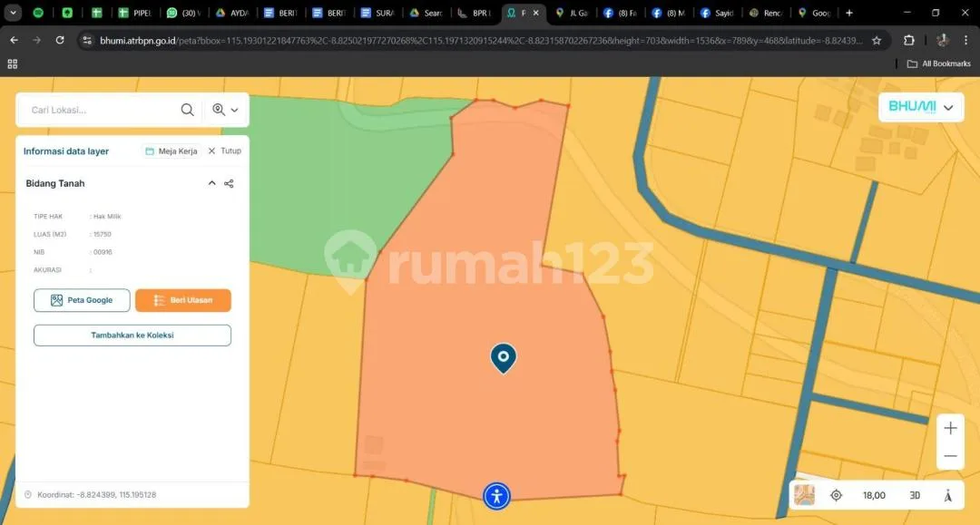Zoom in the map with plus button
Image resolution: width=980 pixels, height=525 pixels.
[x=951, y=428]
